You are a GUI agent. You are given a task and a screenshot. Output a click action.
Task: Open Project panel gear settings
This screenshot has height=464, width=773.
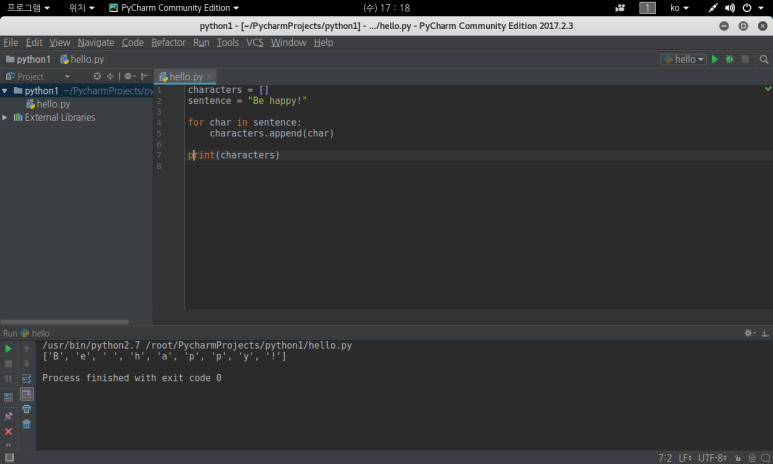click(130, 76)
